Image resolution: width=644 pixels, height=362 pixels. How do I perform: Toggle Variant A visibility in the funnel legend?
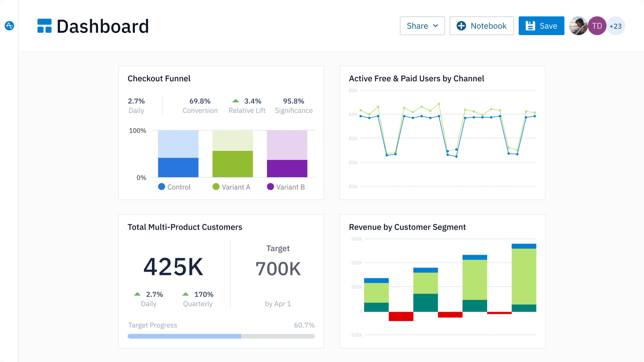[x=232, y=187]
